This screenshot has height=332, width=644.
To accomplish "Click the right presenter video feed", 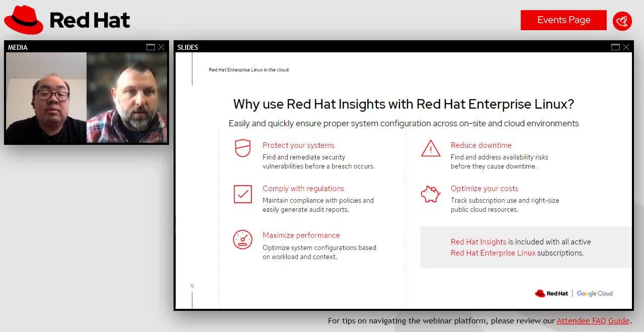I will coord(127,98).
